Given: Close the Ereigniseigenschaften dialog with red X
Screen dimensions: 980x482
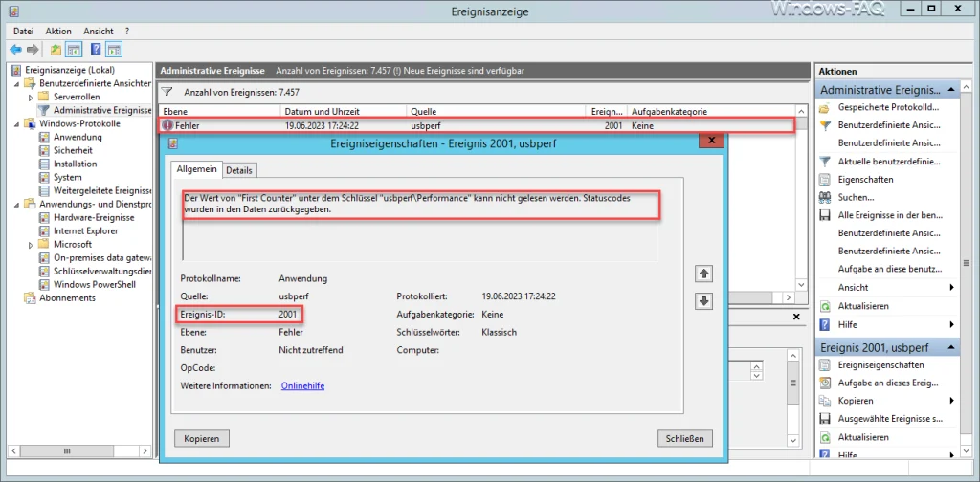Looking at the screenshot, I should [711, 142].
